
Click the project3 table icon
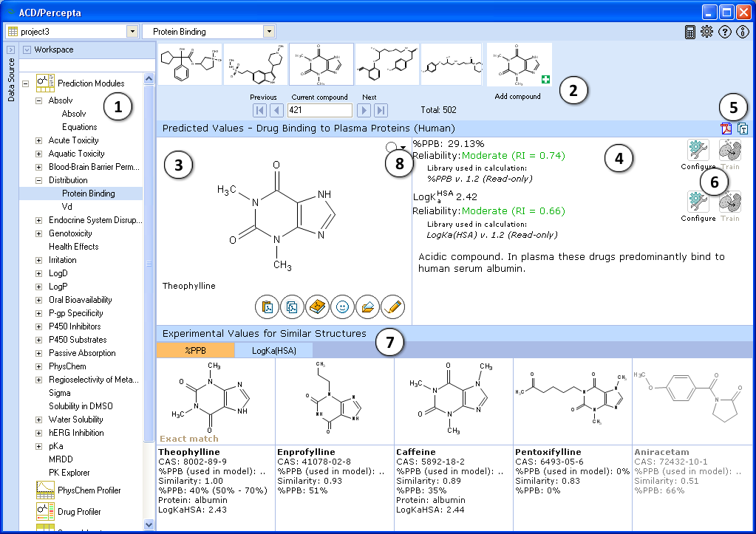click(x=13, y=32)
